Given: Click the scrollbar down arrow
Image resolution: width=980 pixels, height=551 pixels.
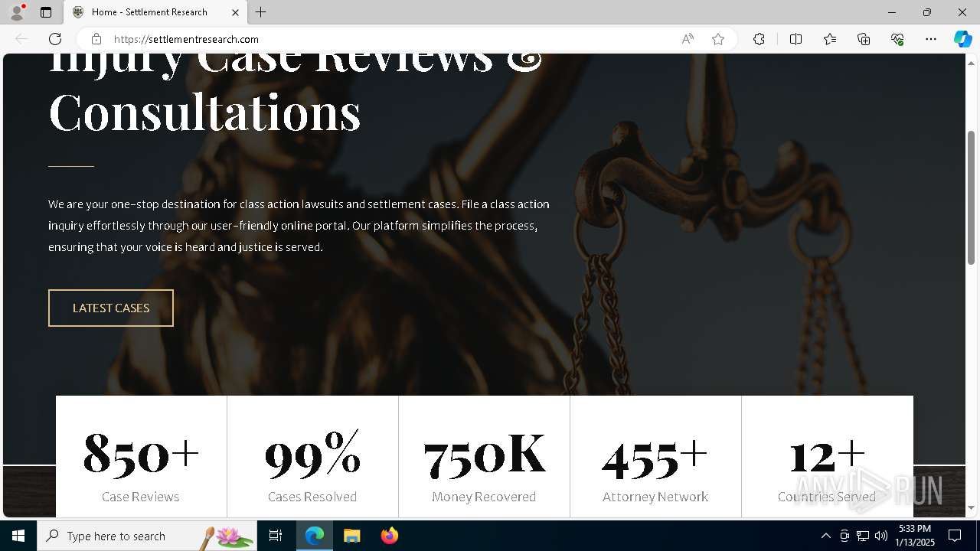Looking at the screenshot, I should pyautogui.click(x=972, y=508).
